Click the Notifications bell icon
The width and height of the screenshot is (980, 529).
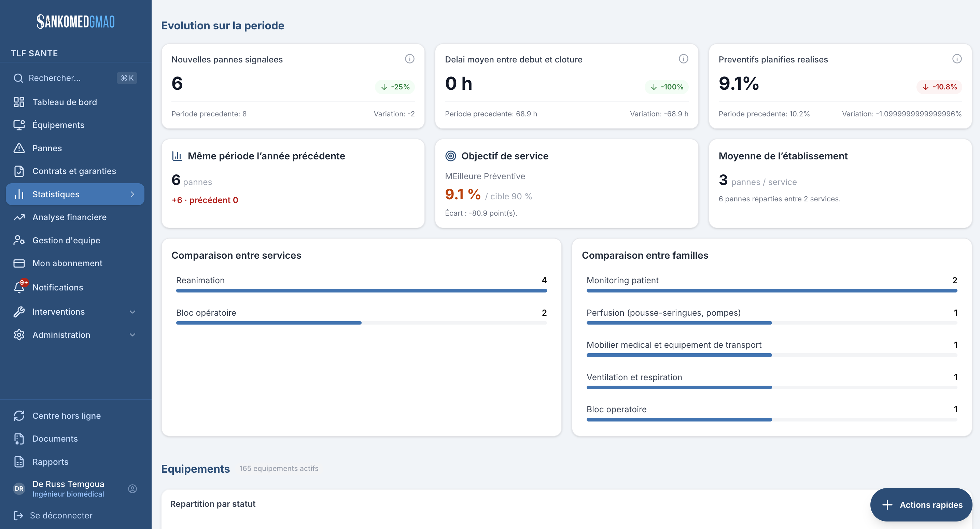(19, 287)
